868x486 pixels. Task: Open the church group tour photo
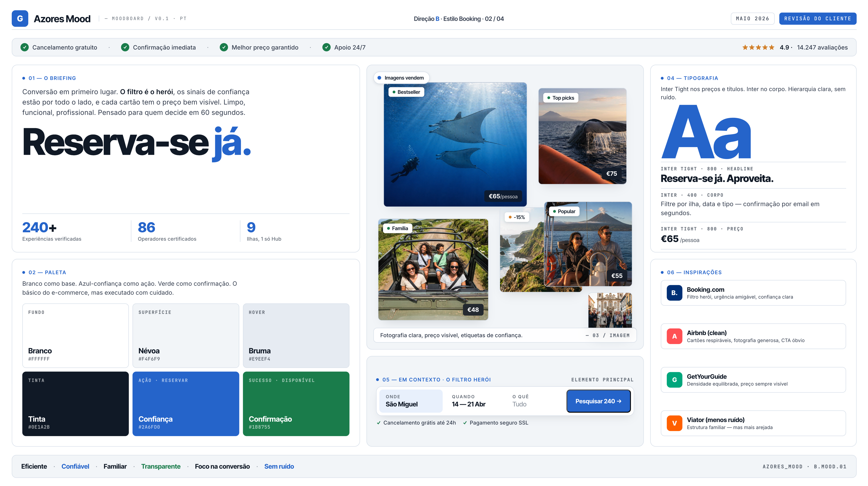pyautogui.click(x=610, y=310)
